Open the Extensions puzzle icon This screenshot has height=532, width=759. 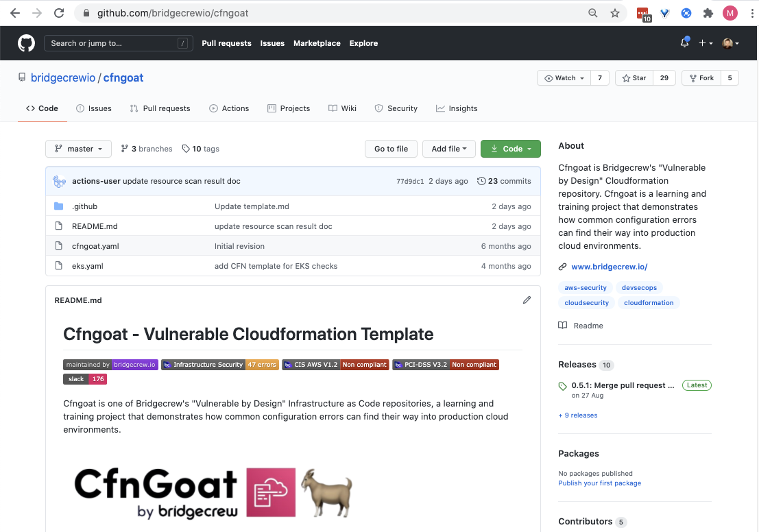(708, 13)
